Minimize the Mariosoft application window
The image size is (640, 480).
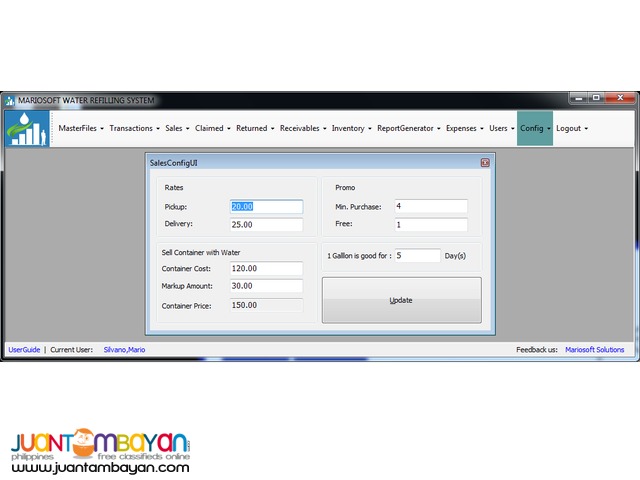(578, 98)
